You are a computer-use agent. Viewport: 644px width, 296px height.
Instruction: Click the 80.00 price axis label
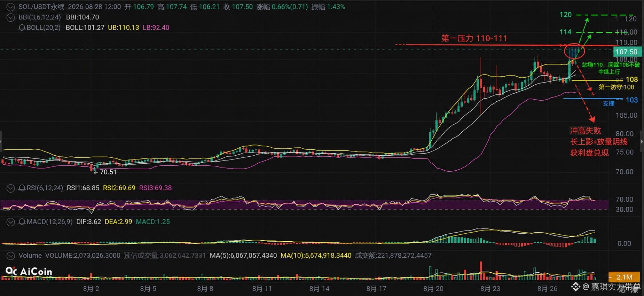coord(625,134)
